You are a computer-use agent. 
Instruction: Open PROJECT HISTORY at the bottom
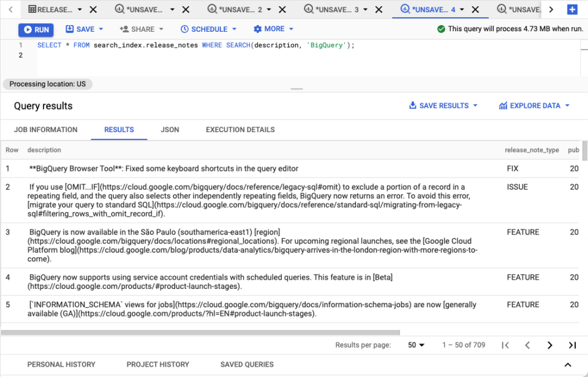[157, 364]
